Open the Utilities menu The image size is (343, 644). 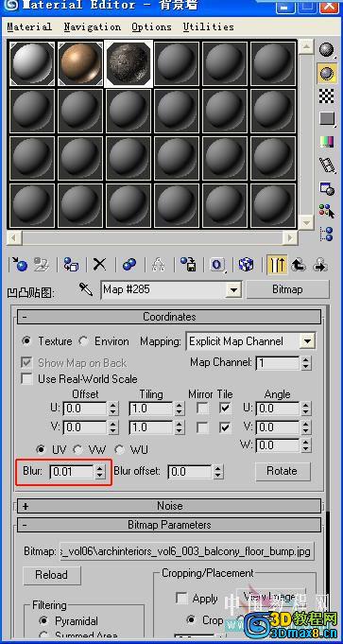click(209, 27)
